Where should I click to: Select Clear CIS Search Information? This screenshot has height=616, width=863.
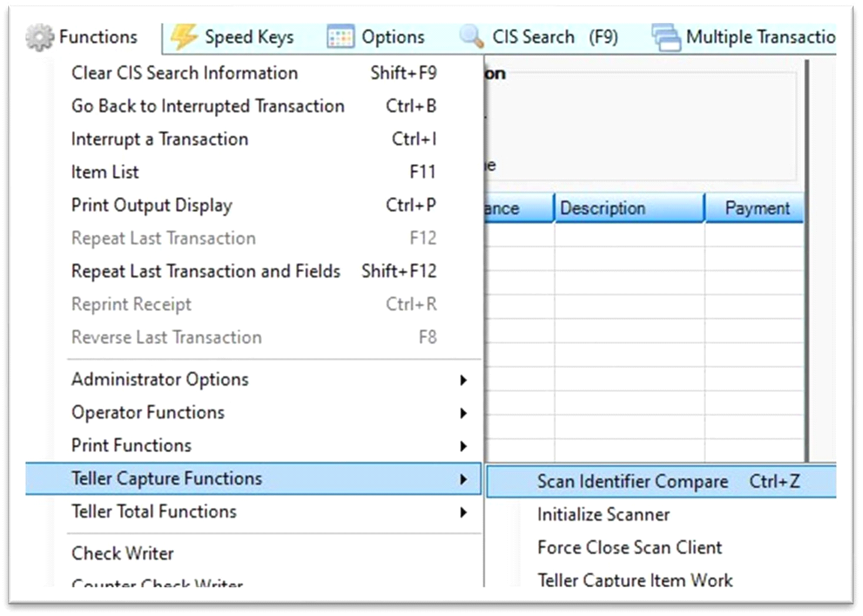tap(184, 73)
